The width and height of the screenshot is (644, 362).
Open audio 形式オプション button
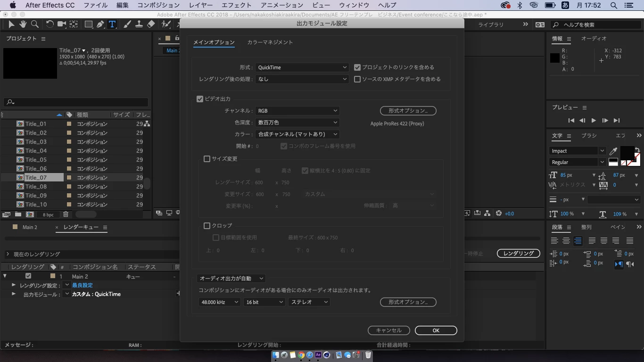click(408, 302)
